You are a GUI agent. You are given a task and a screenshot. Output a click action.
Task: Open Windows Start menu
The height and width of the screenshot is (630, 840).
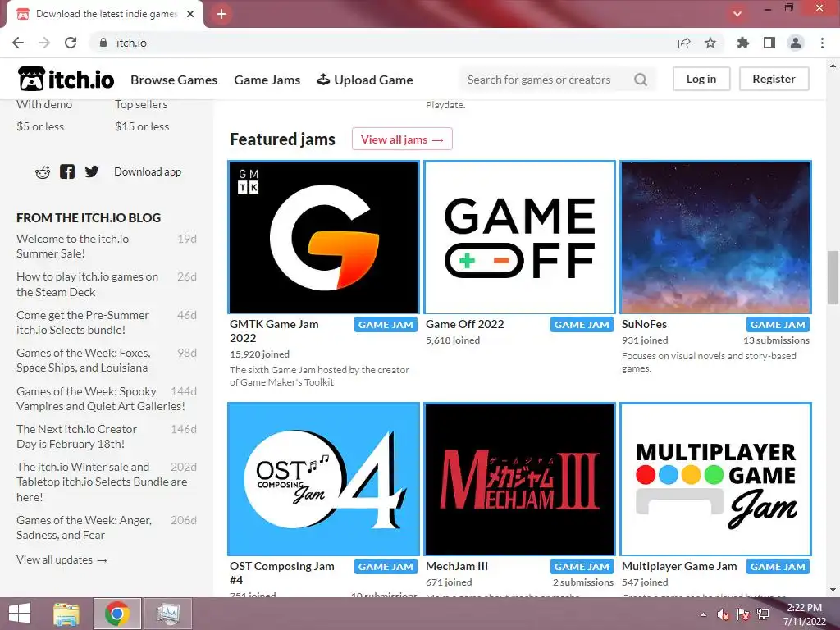[x=20, y=614]
